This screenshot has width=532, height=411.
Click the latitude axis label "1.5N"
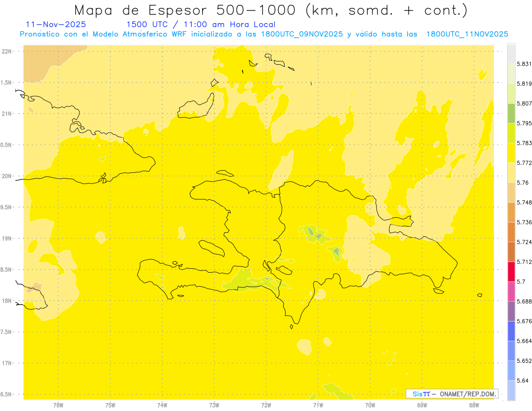point(7,82)
